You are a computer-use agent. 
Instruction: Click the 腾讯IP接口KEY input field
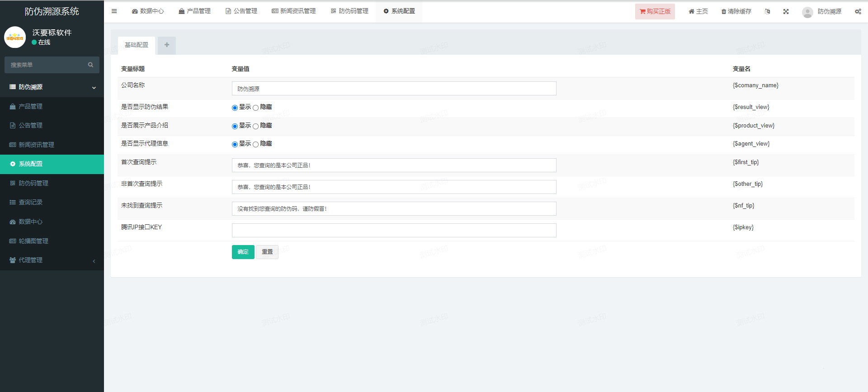tap(394, 231)
